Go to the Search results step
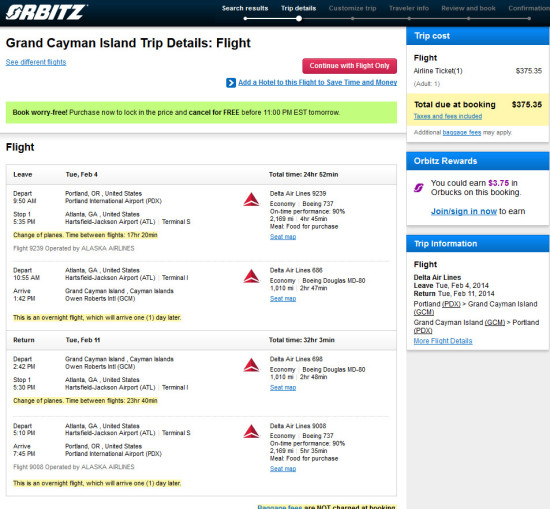This screenshot has width=550, height=509. tap(245, 8)
